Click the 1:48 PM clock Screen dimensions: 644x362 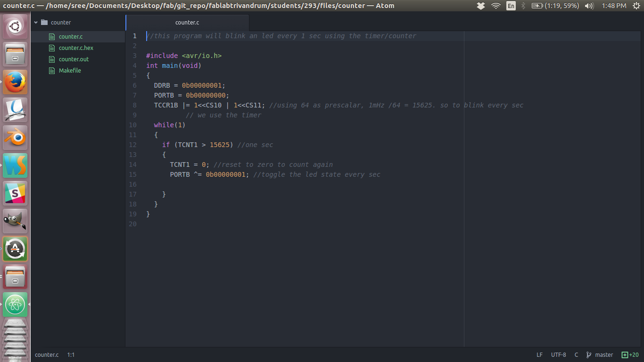614,6
